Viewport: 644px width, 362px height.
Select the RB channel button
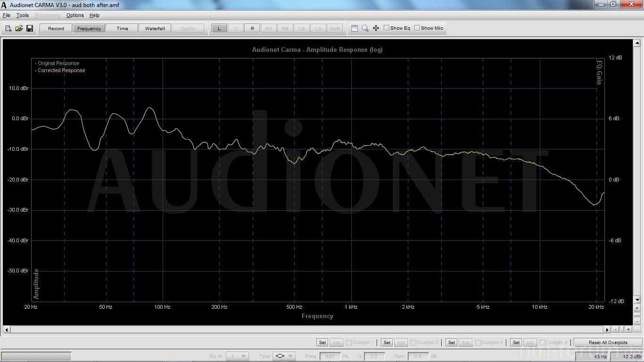click(x=285, y=28)
